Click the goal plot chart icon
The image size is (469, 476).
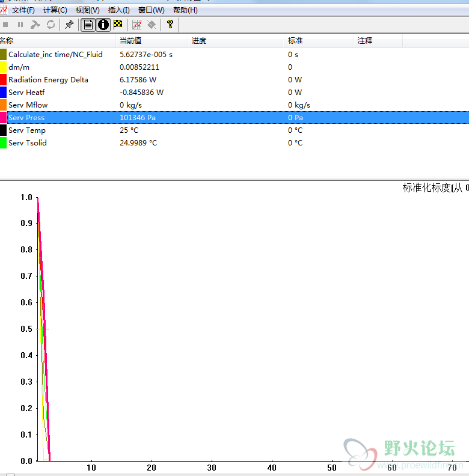pyautogui.click(x=137, y=25)
